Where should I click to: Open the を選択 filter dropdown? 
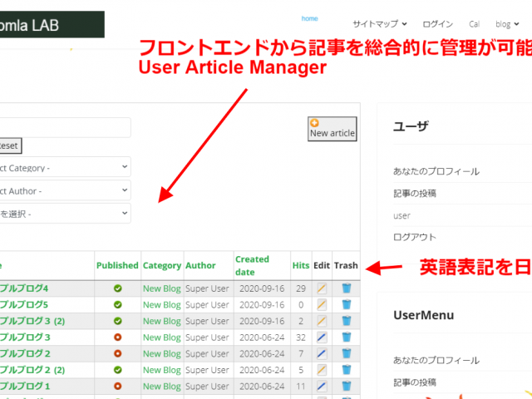(65, 214)
